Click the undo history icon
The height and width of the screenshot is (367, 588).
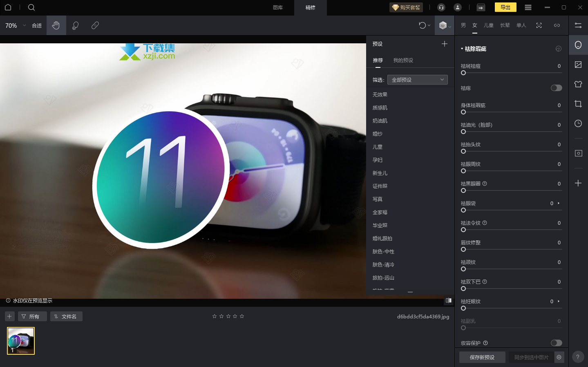click(x=423, y=25)
